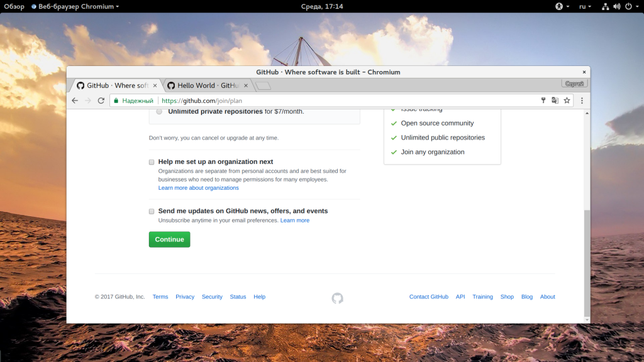Expand the accessibility menu in top bar
The width and height of the screenshot is (644, 362).
point(562,6)
